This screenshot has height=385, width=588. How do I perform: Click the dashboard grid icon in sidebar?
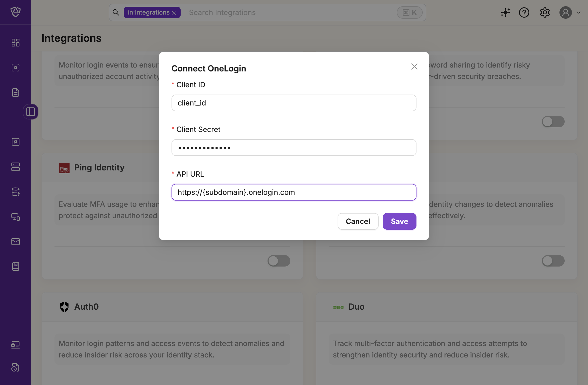point(16,43)
